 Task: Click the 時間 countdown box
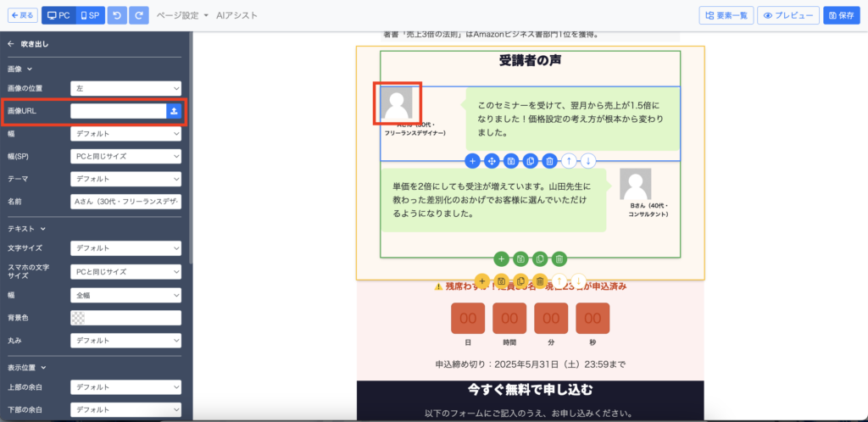click(x=509, y=318)
